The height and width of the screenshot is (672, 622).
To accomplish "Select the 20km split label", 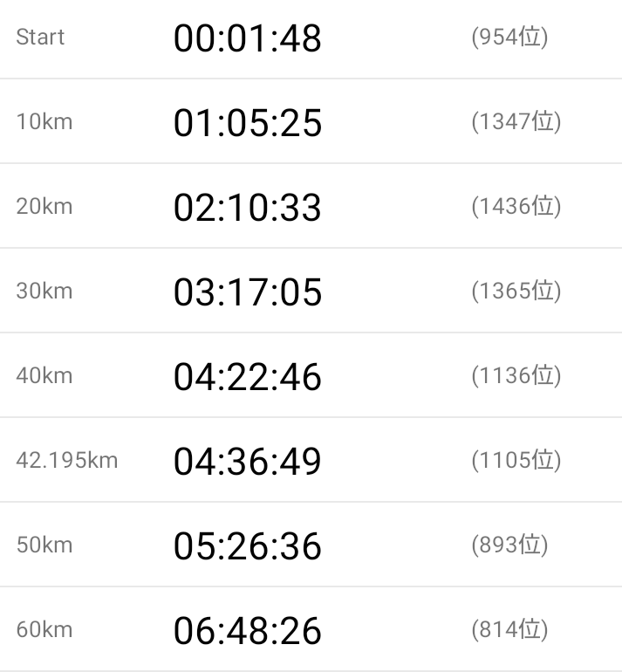I will tap(44, 207).
